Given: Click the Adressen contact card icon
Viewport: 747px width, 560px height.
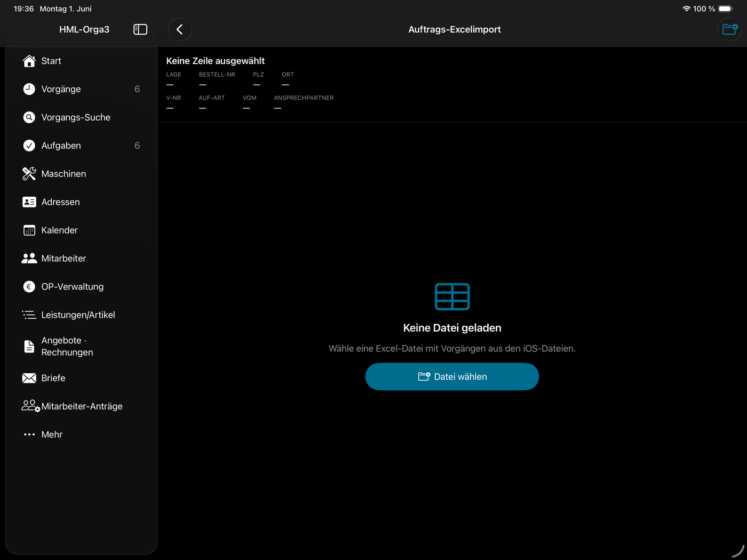Looking at the screenshot, I should click(29, 202).
